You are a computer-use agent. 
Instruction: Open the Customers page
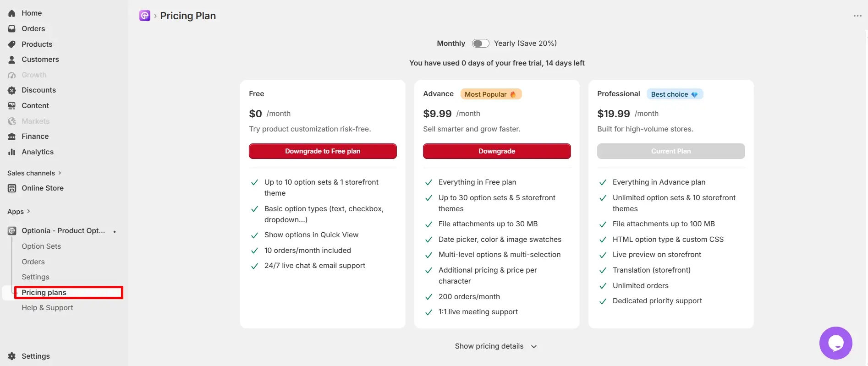pyautogui.click(x=40, y=60)
